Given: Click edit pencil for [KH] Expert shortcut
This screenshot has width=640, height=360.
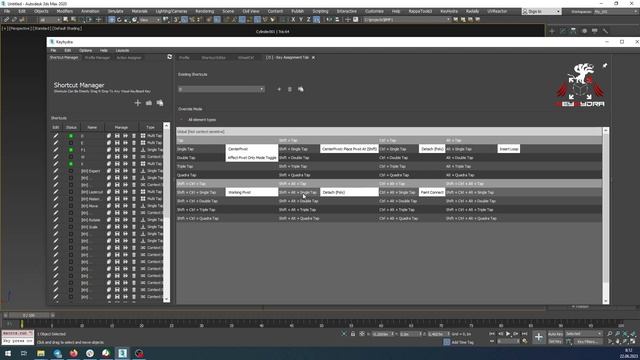Looking at the screenshot, I should (x=56, y=171).
